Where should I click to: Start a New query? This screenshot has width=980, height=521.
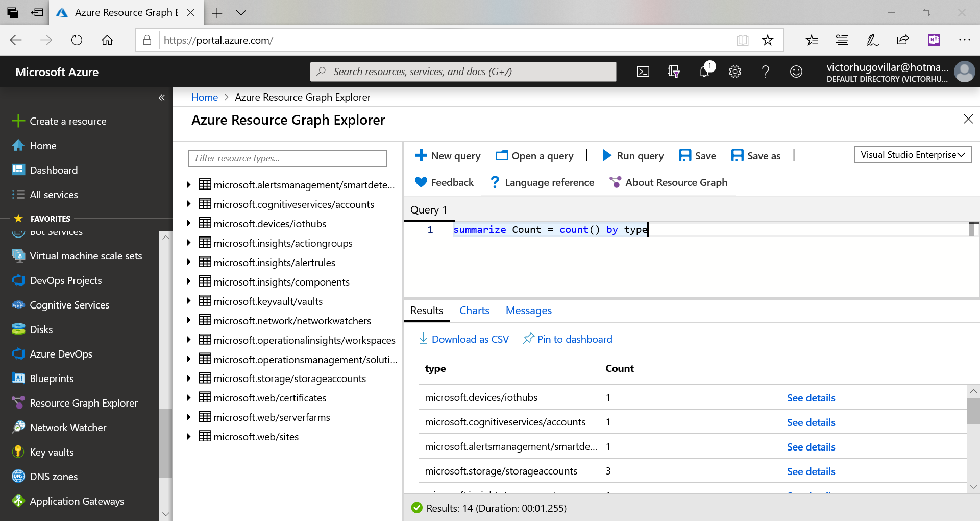(447, 156)
